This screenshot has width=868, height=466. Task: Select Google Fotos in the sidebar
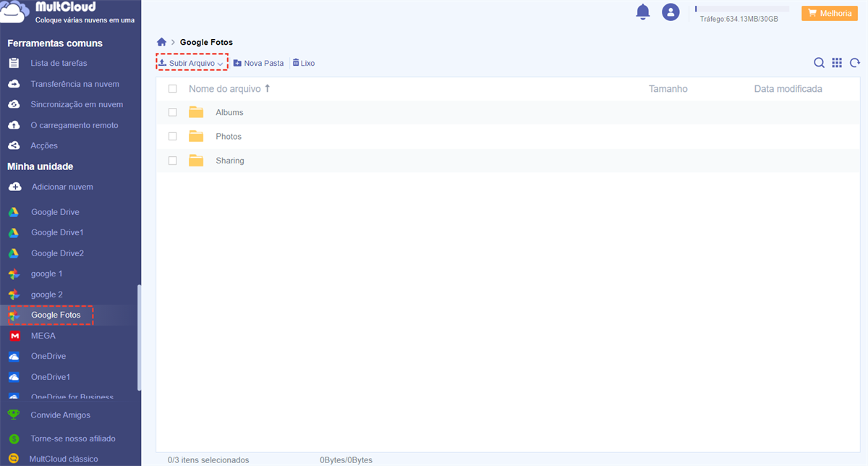[56, 315]
